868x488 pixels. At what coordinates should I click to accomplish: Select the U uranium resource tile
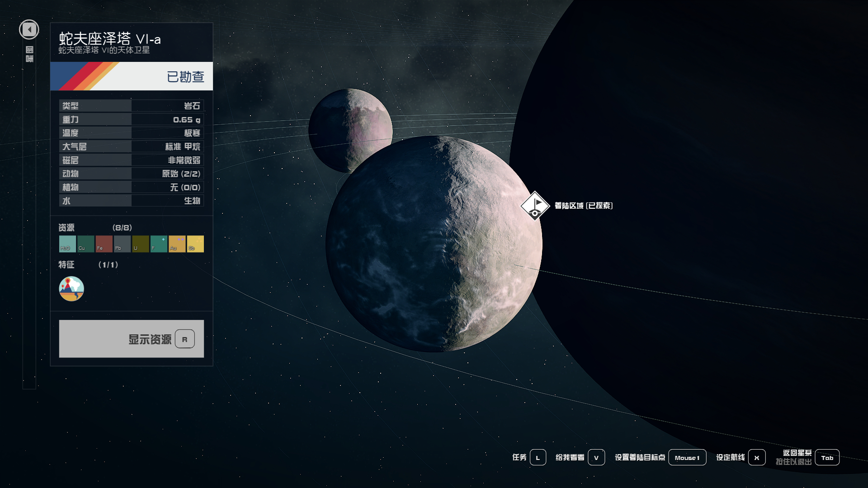click(141, 244)
